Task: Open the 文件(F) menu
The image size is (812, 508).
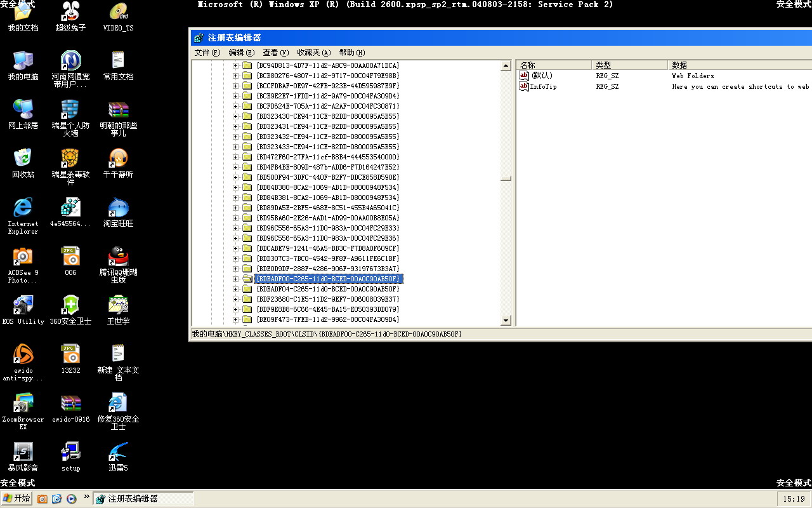Action: pos(207,53)
